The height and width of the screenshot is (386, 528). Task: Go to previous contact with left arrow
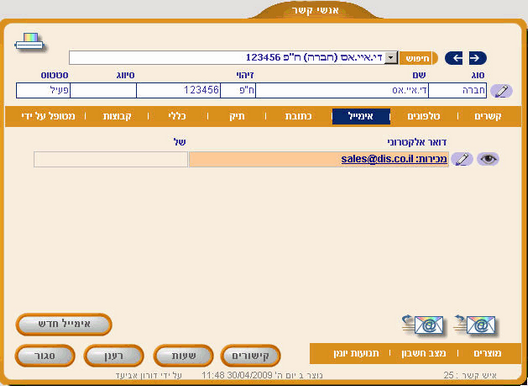click(x=454, y=58)
